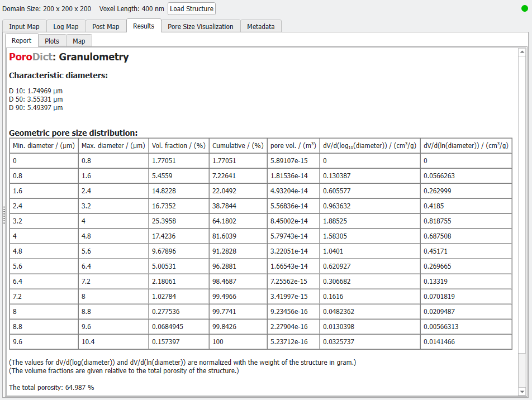
Task: Click the pore vol. column header
Action: coord(293,146)
